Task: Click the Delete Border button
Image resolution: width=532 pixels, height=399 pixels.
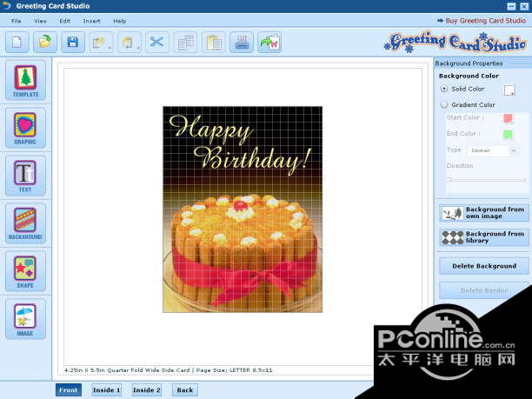Action: click(x=484, y=290)
